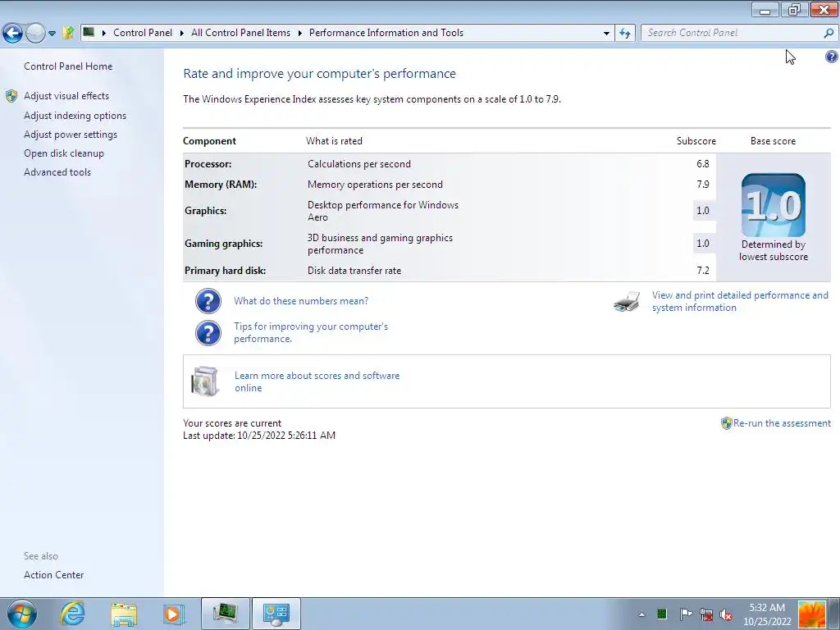The height and width of the screenshot is (630, 840).
Task: Click the Last update timestamp text
Action: (x=259, y=435)
